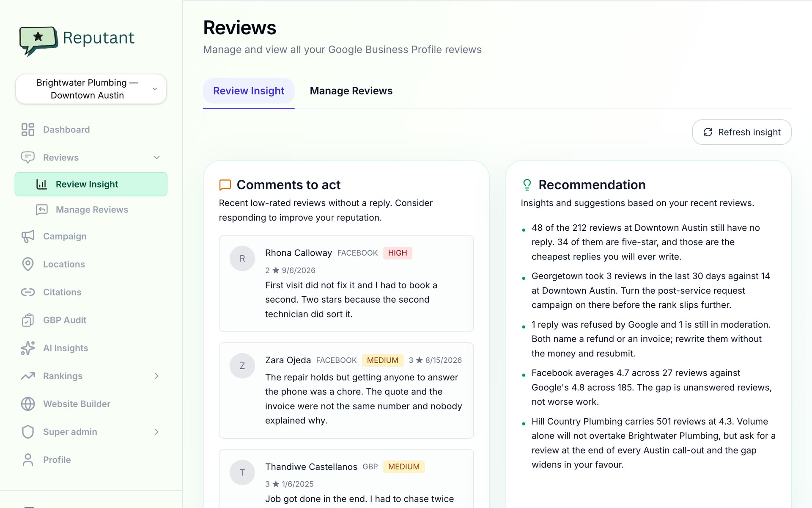The image size is (812, 508).
Task: Go to Locations in the sidebar
Action: pos(91,264)
